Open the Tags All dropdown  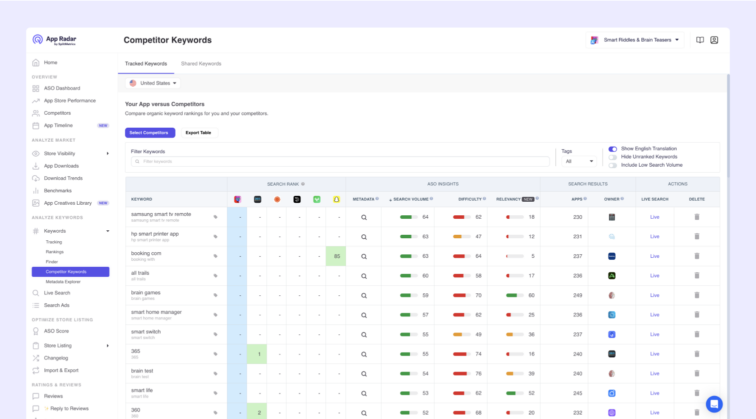coord(579,161)
